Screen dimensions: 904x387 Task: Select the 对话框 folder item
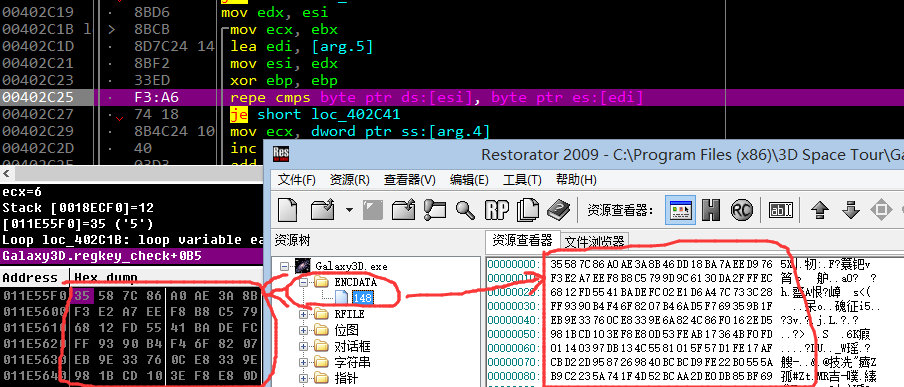click(352, 347)
